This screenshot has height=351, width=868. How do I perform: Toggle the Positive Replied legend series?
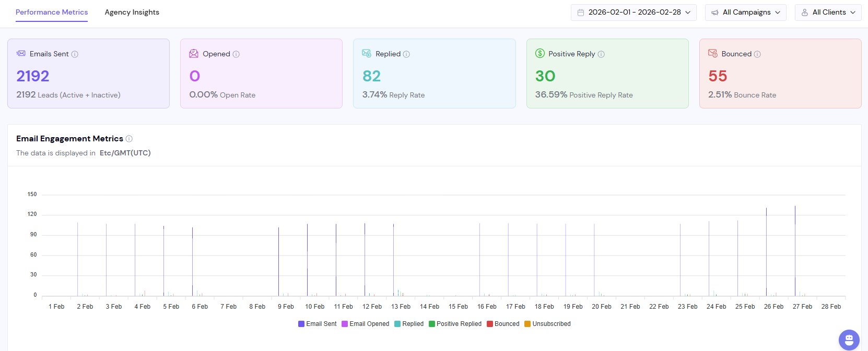tap(455, 324)
